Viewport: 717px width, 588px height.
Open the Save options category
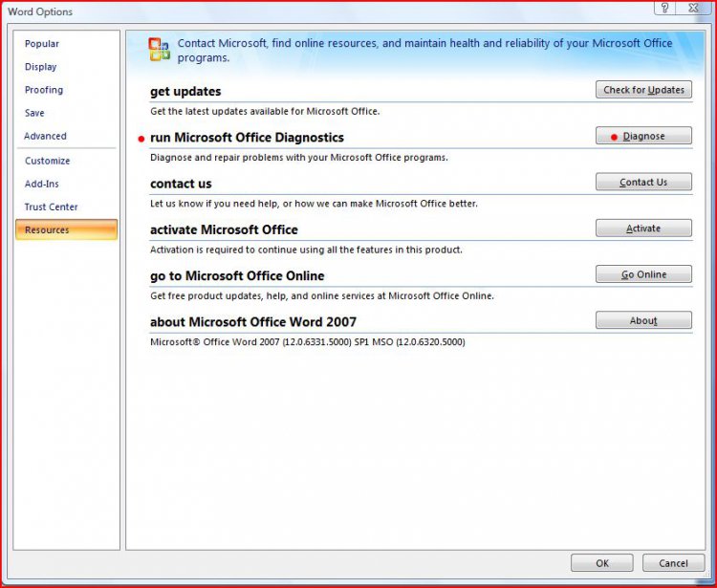point(34,113)
